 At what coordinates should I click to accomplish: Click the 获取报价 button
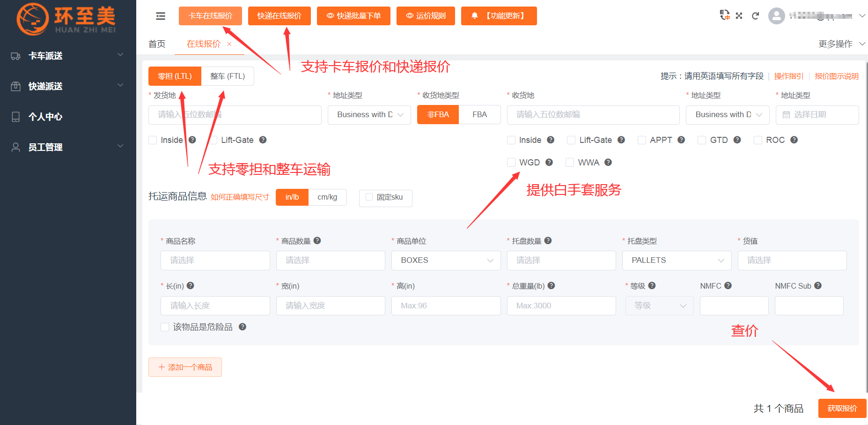(x=842, y=408)
